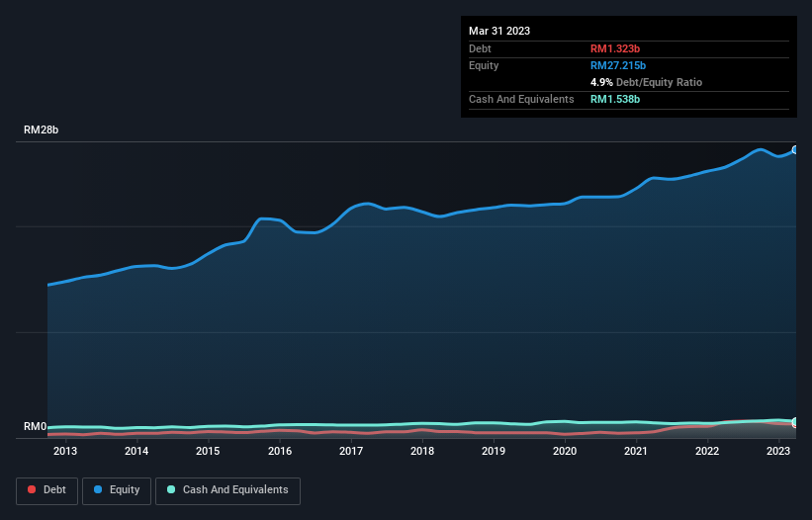Click the RM1.538b cash value in tooltip
The image size is (812, 520).
617,99
